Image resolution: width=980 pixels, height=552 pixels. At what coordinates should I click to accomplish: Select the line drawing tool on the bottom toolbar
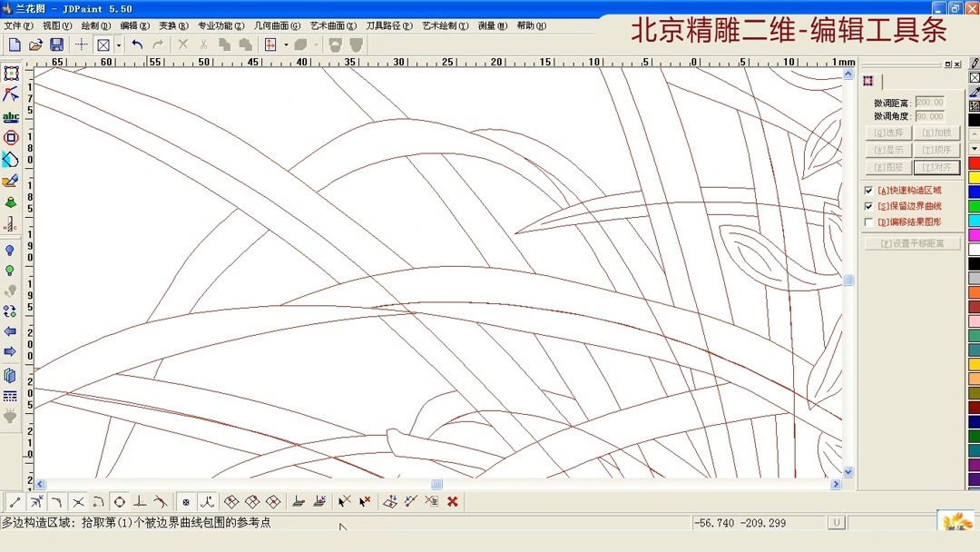pyautogui.click(x=15, y=500)
